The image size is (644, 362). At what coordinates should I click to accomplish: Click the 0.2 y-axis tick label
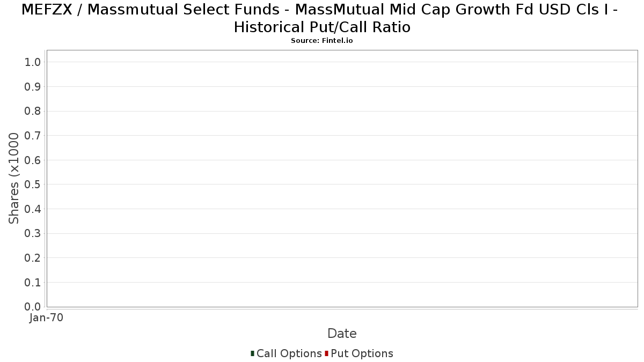[33, 258]
